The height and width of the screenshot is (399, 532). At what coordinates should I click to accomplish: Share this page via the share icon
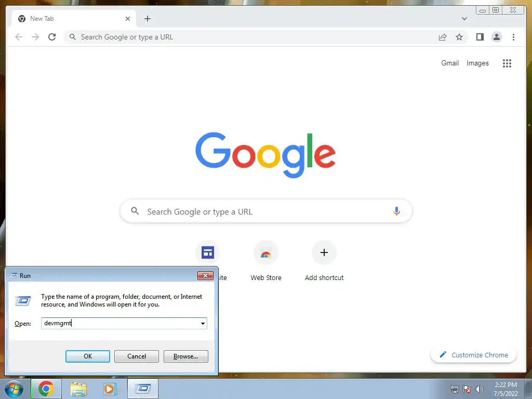pos(443,37)
